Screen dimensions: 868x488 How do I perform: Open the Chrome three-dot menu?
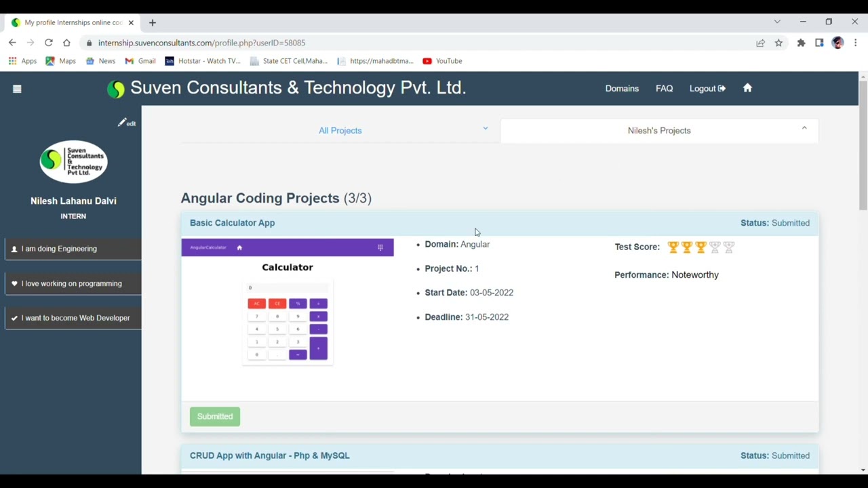click(856, 43)
